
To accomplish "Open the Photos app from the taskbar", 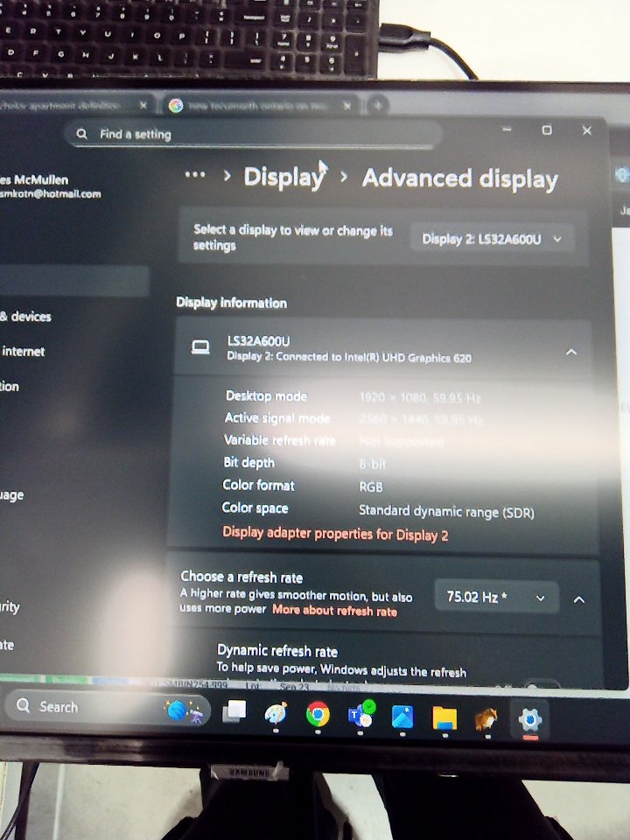I will click(x=402, y=717).
